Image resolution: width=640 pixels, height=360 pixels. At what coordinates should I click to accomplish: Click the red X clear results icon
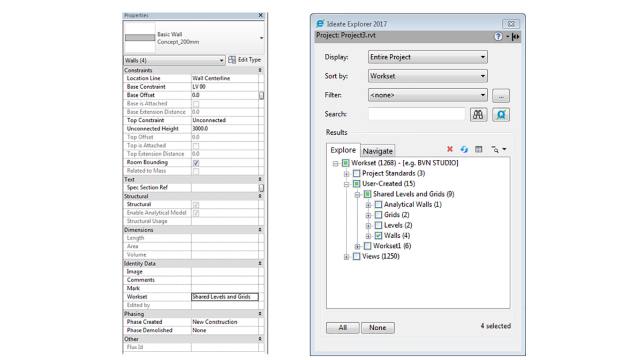450,149
